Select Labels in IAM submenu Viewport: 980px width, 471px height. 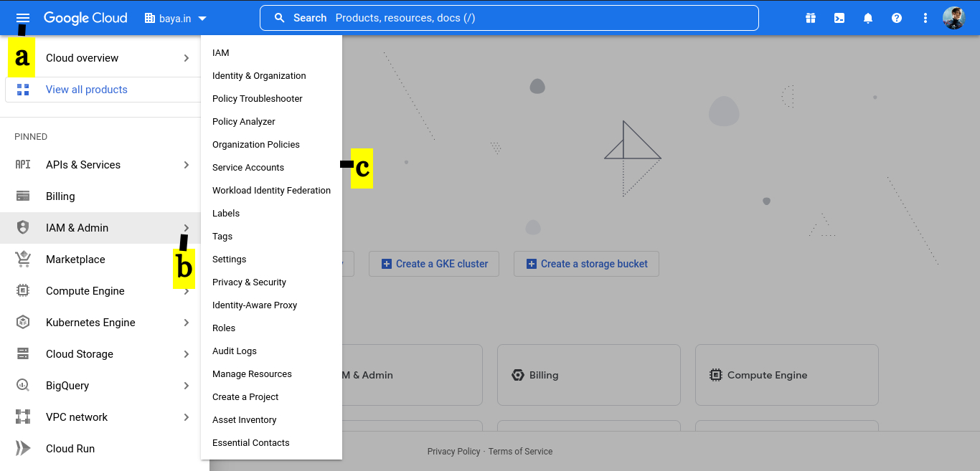[x=271, y=214]
